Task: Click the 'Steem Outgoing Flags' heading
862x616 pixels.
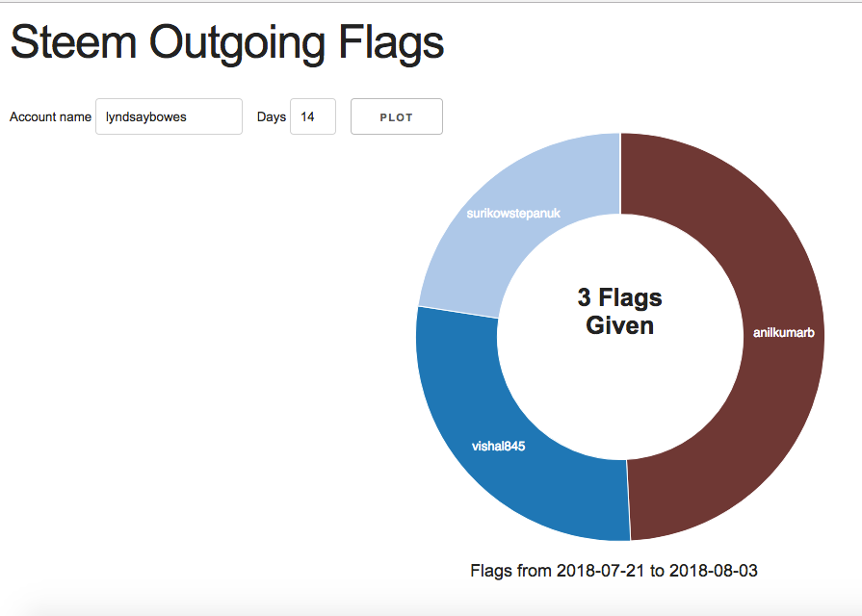Action: coord(227,43)
